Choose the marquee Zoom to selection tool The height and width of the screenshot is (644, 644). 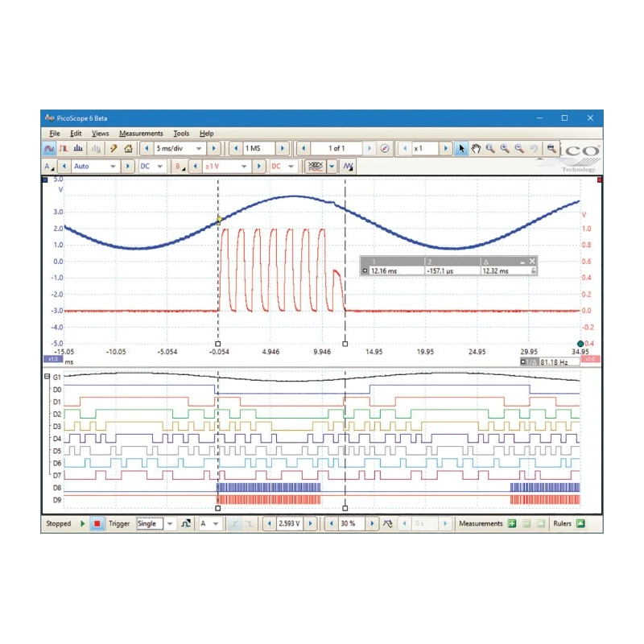(x=490, y=149)
